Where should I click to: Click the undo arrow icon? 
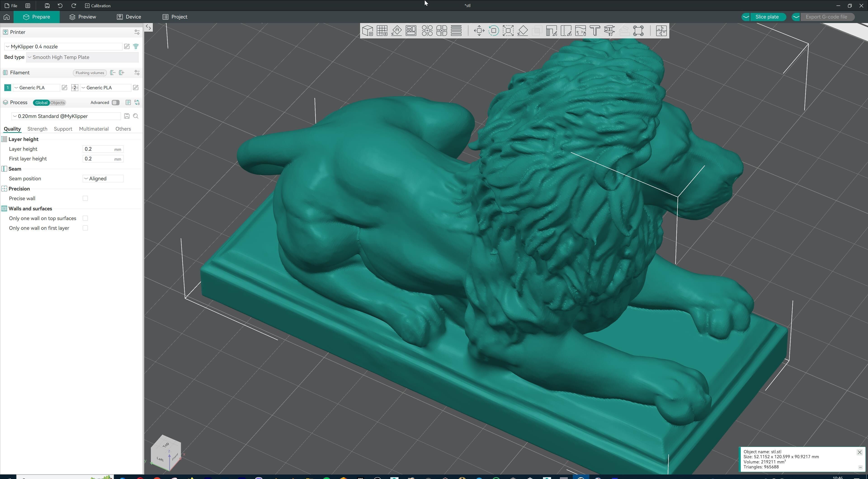[x=60, y=6]
